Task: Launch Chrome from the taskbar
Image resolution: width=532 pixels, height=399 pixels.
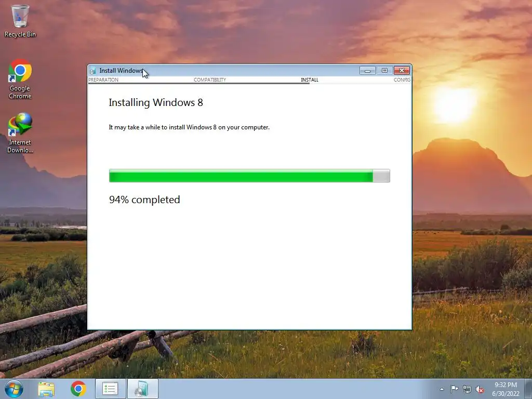Action: click(x=78, y=389)
